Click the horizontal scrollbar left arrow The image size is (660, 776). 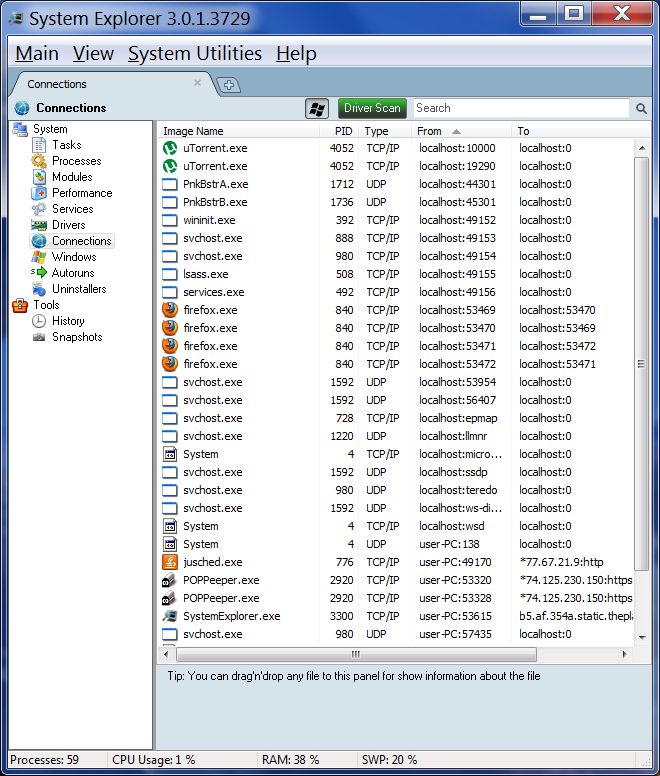click(166, 654)
